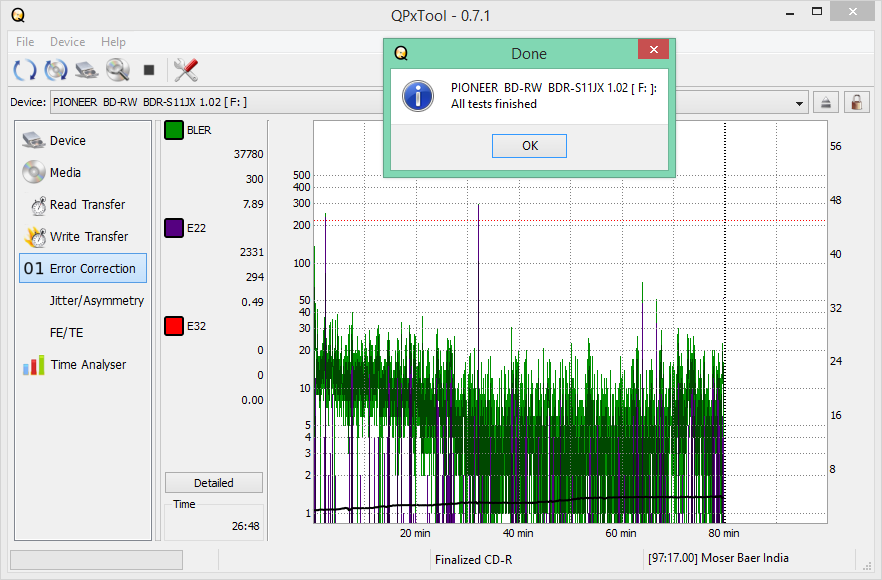The image size is (882, 580).
Task: Click the Device combo box field
Action: point(429,102)
